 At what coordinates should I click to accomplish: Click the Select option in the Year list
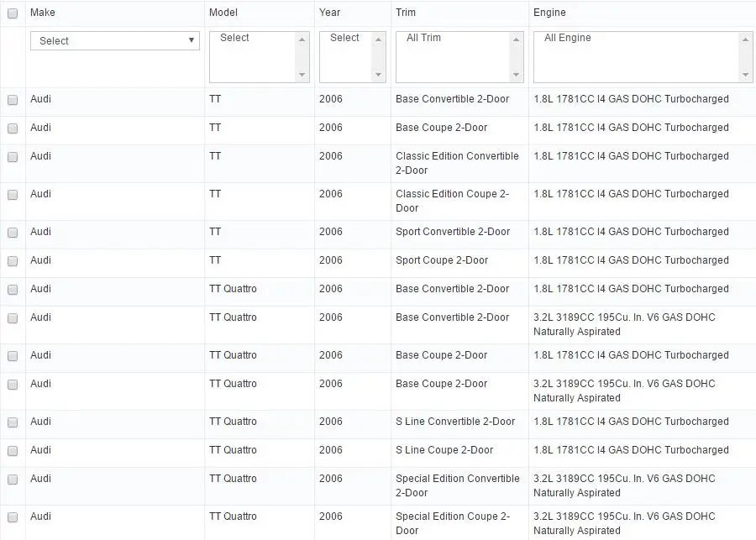pyautogui.click(x=344, y=38)
